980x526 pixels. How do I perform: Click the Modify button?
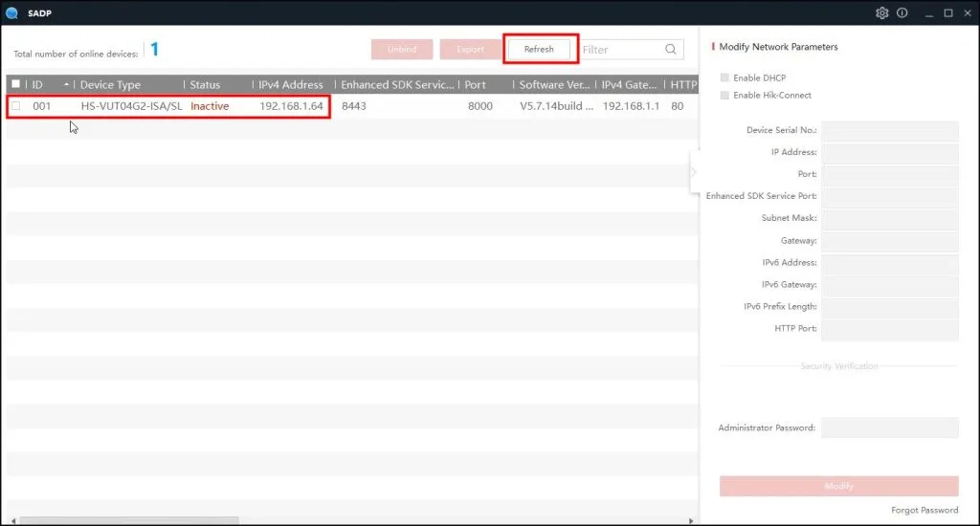coord(838,486)
